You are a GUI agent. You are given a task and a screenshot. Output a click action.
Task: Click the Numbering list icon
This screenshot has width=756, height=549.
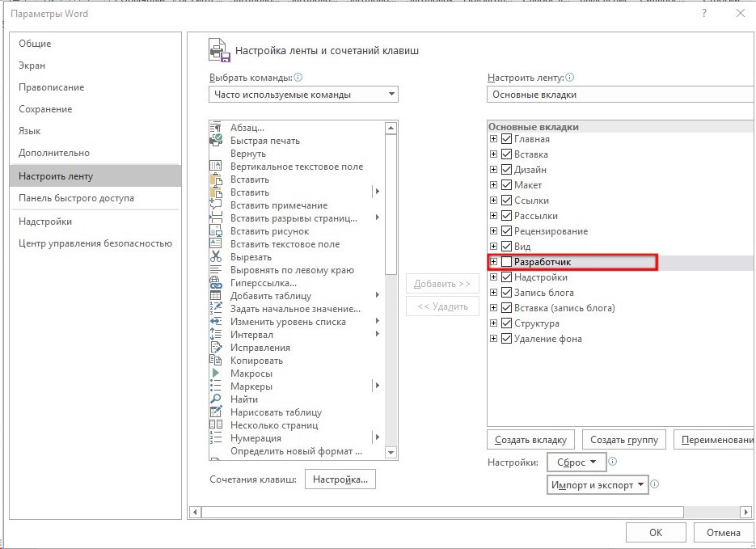click(216, 437)
